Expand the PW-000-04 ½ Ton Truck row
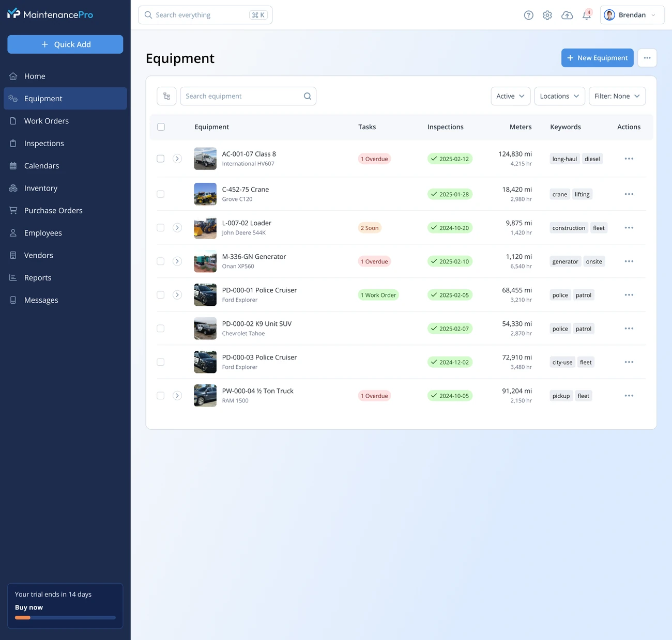Screen dimensions: 672x640 click(177, 396)
